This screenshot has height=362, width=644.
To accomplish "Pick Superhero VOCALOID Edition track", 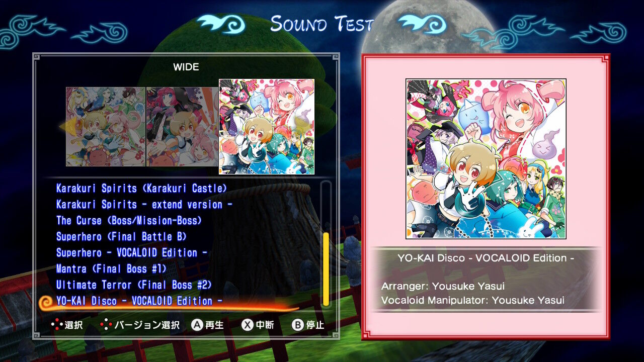I will [x=131, y=253].
